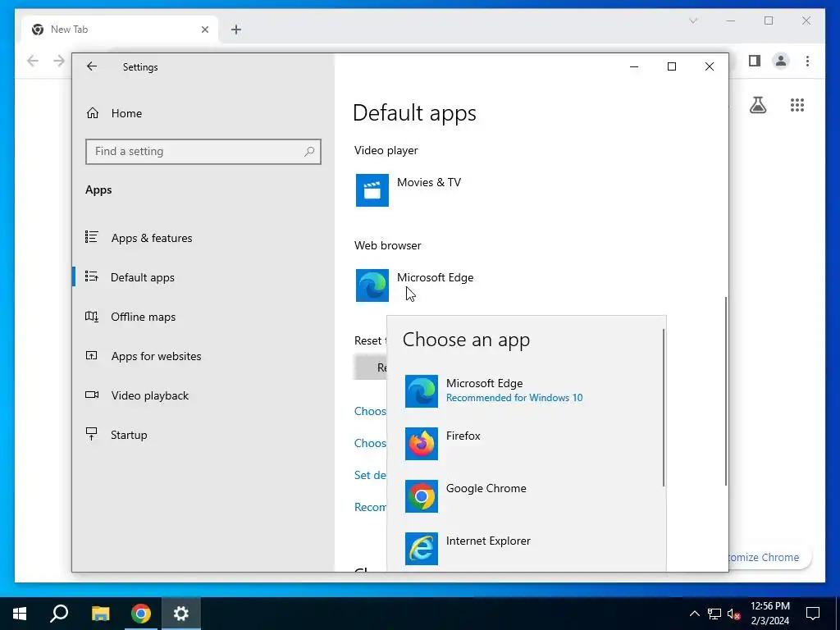Click the Settings back arrow
840x630 pixels.
pos(92,66)
